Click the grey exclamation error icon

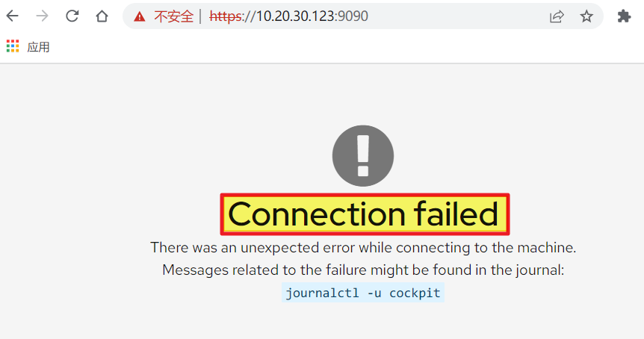(363, 156)
